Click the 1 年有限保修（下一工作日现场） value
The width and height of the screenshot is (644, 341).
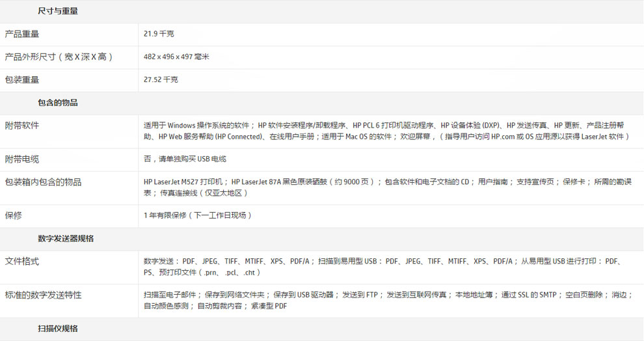[x=198, y=215]
